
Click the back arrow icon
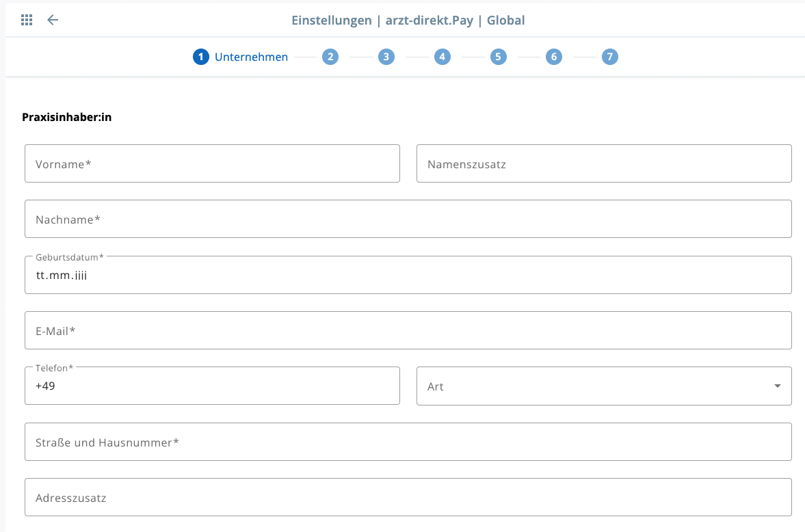(53, 20)
